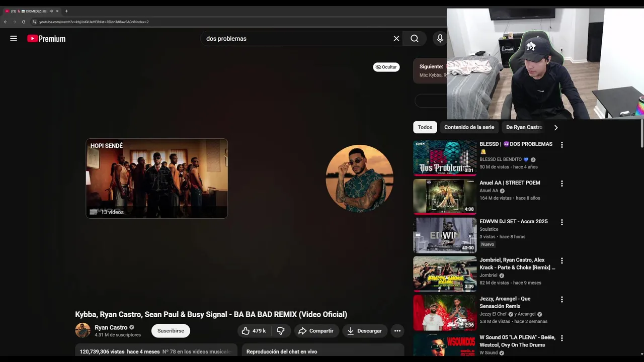Select 'De Ryan Castro' filter chip
The image size is (644, 362).
tap(524, 127)
